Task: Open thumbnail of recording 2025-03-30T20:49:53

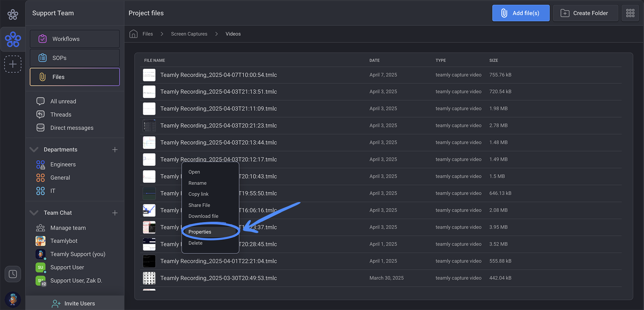Action: [x=149, y=278]
